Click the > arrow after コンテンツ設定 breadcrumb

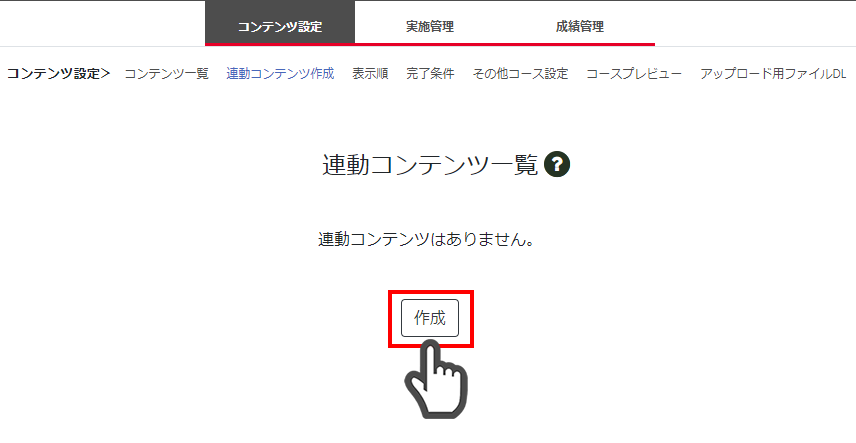point(105,74)
